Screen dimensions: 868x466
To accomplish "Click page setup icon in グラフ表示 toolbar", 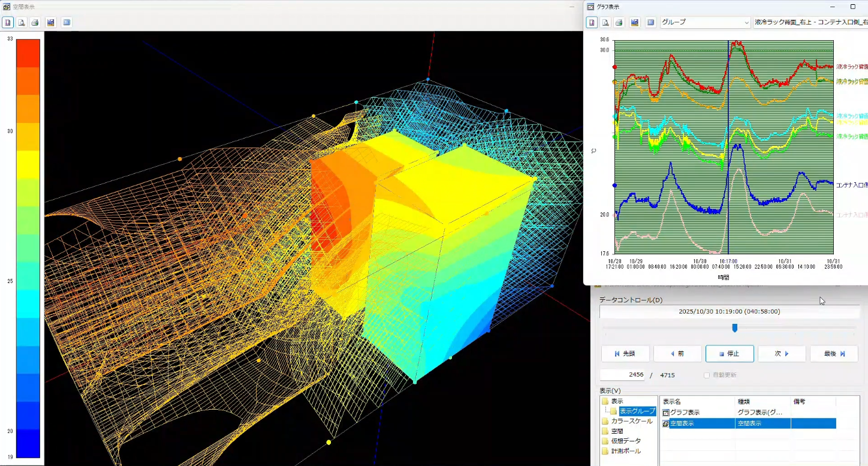I will (592, 22).
